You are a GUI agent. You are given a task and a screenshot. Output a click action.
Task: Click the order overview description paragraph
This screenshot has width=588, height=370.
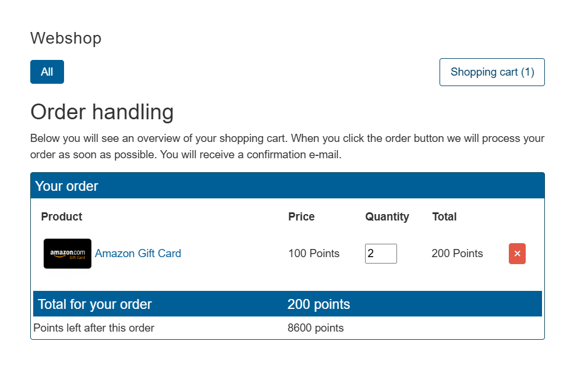point(287,147)
